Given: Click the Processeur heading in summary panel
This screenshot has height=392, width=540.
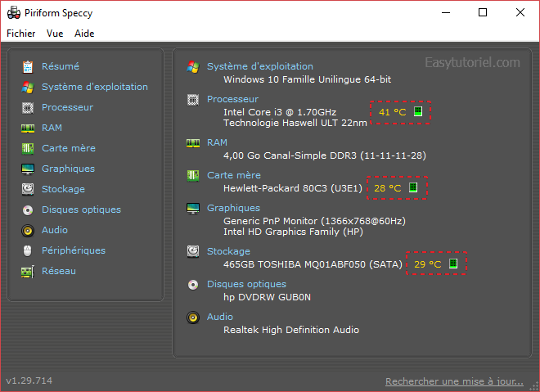Looking at the screenshot, I should tap(232, 99).
